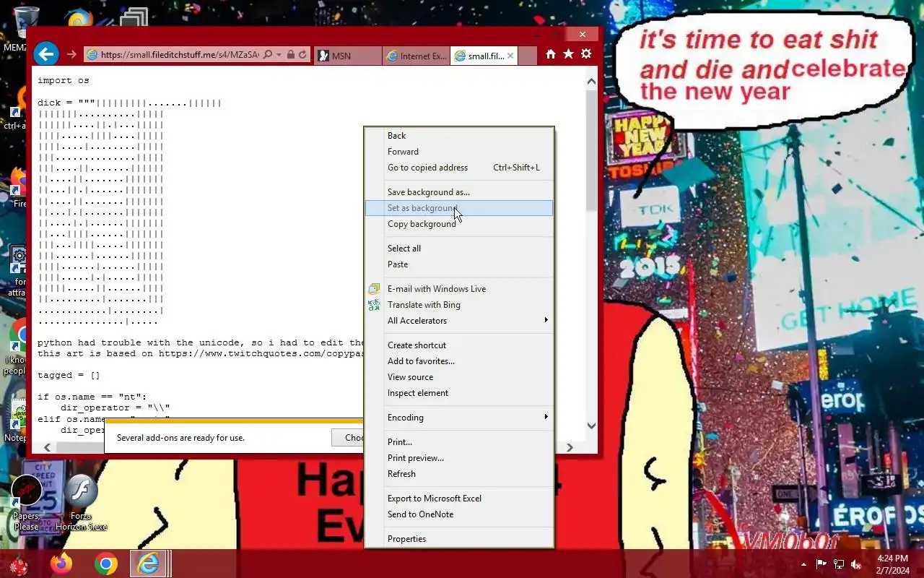Select Send to OneNote
Viewport: 924px width, 578px height.
459,514
